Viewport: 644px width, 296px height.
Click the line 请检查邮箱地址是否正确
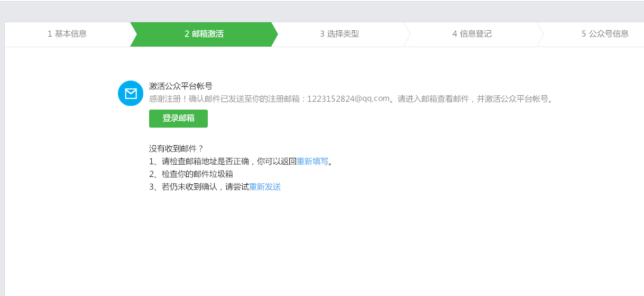tap(241, 162)
